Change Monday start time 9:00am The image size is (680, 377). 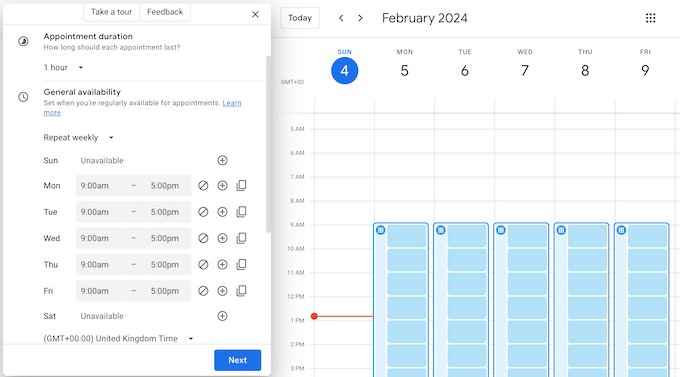coord(98,186)
